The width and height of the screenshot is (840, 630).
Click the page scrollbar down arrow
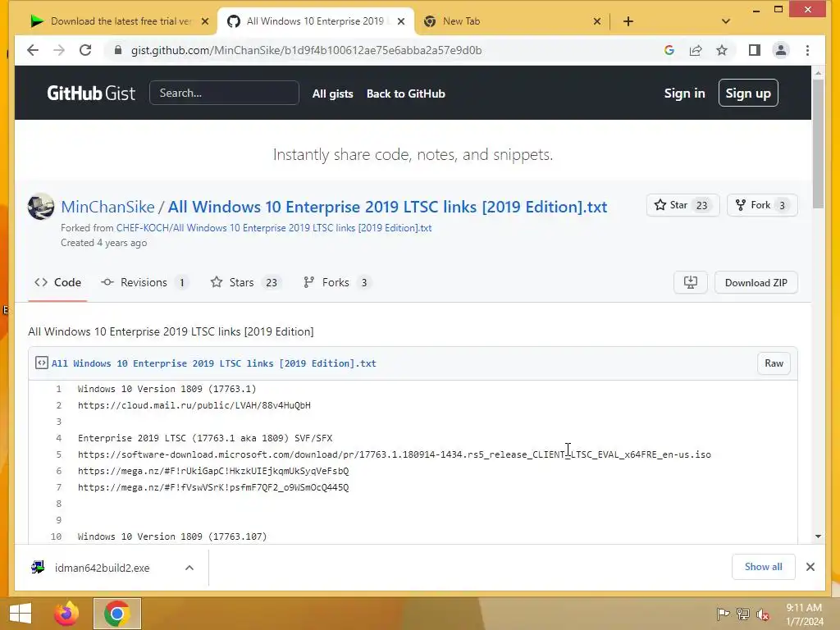click(818, 536)
